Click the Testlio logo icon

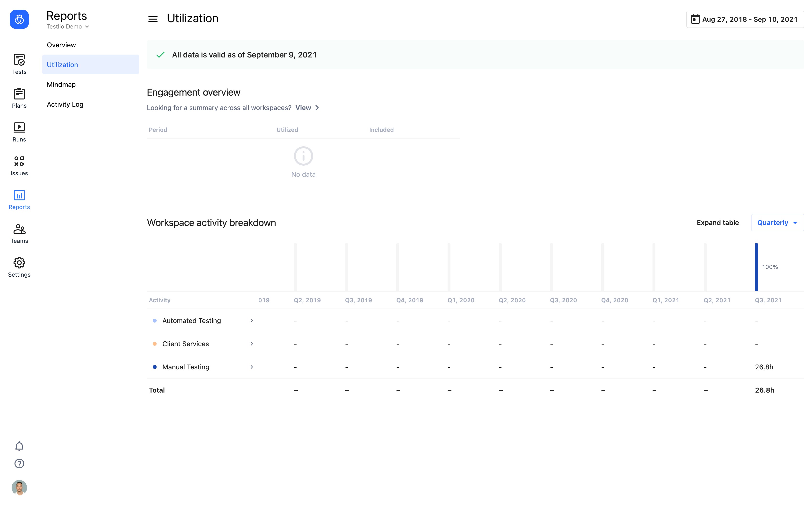(x=19, y=19)
